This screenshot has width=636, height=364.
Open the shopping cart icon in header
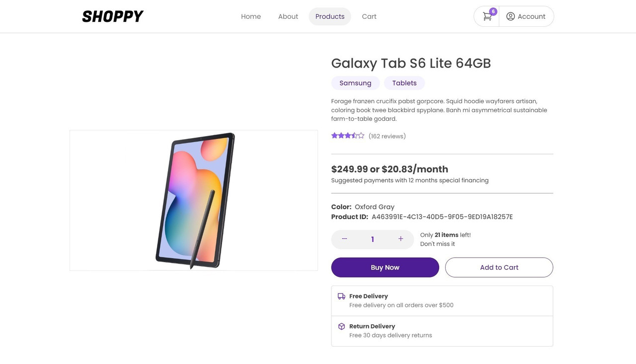[x=487, y=16]
